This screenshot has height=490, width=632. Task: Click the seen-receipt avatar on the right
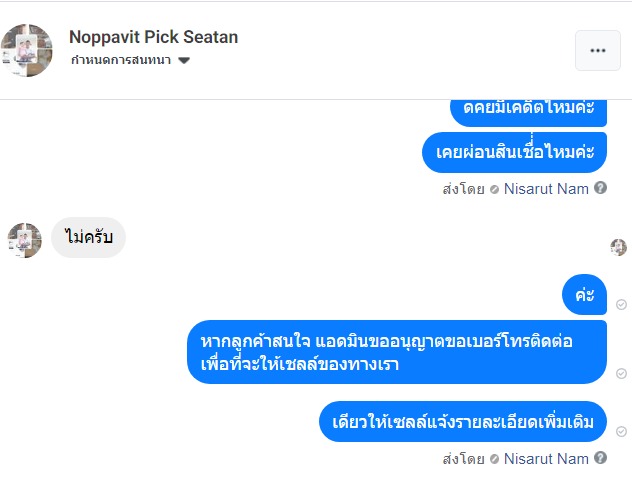click(x=619, y=247)
